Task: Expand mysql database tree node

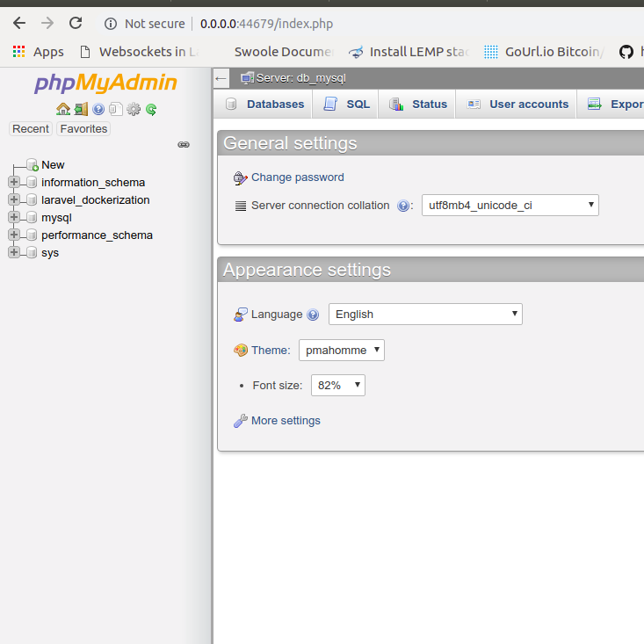Action: 14,217
